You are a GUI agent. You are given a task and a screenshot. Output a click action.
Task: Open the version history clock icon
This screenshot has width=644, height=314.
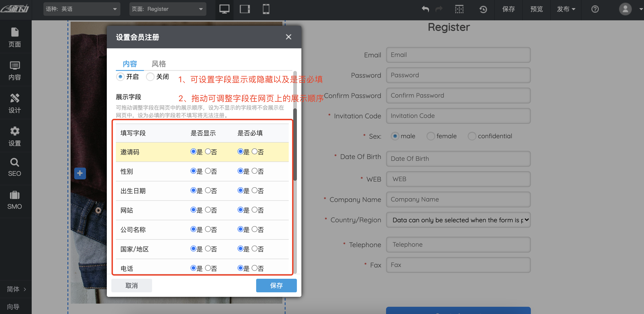click(x=483, y=9)
